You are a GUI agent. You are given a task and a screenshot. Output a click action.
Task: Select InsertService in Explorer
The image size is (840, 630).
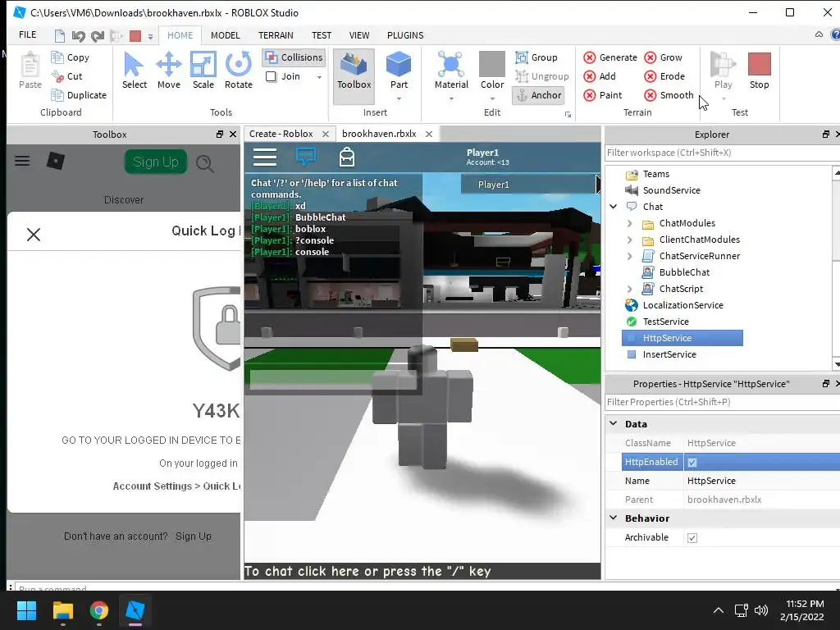point(669,354)
